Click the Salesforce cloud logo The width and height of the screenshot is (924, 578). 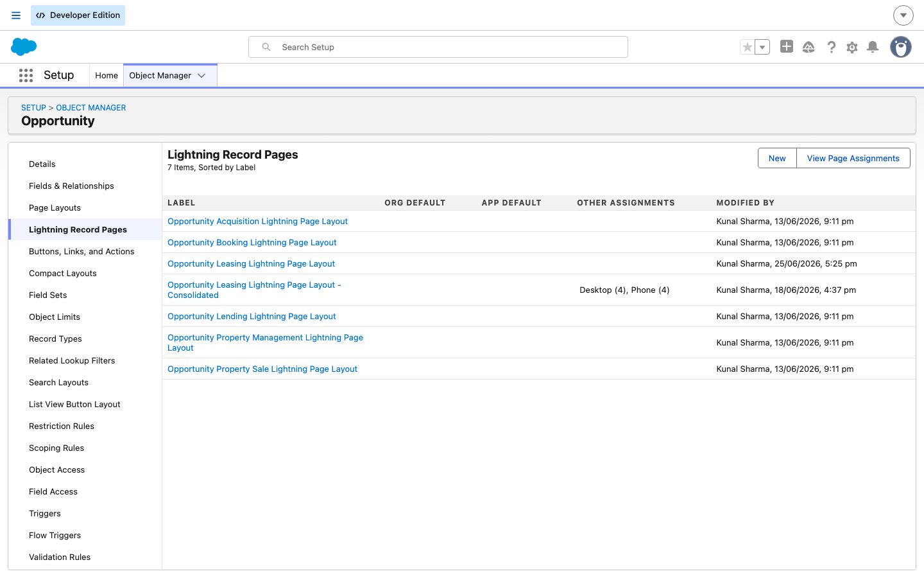tap(24, 47)
